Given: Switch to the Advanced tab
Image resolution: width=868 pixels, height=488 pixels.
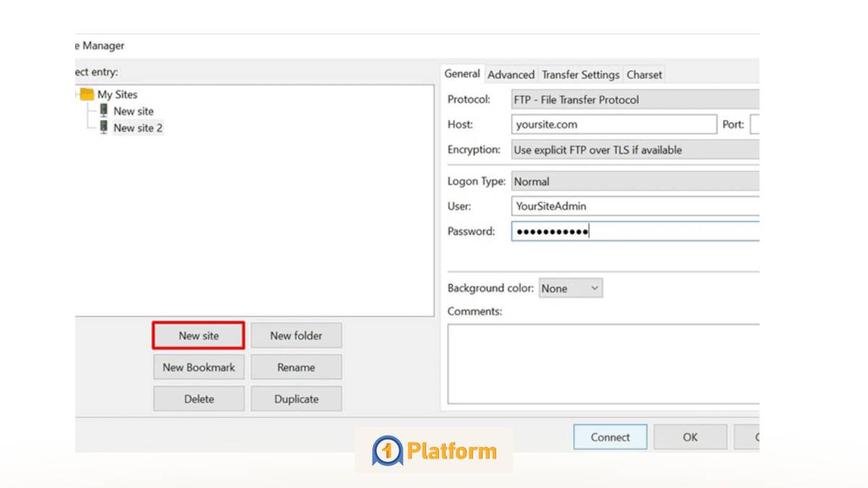Looking at the screenshot, I should (x=511, y=74).
